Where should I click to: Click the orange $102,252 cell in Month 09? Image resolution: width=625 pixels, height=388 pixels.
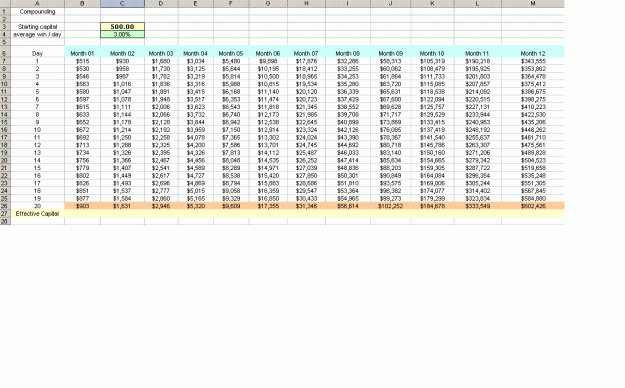[x=391, y=206]
